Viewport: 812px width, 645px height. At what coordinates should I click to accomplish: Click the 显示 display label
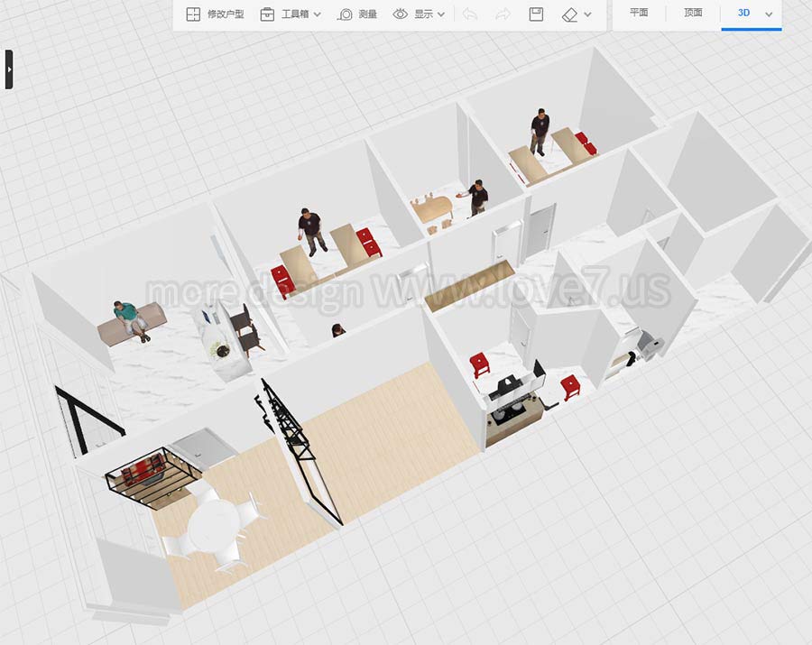(423, 14)
